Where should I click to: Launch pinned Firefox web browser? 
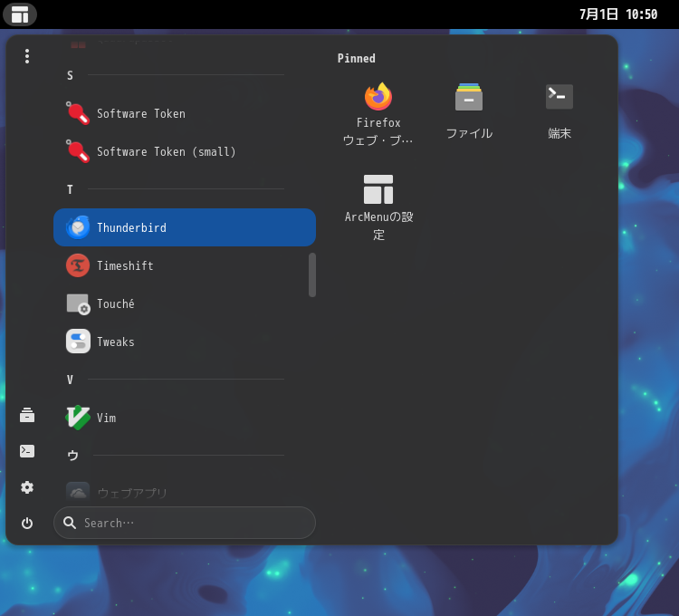[378, 114]
